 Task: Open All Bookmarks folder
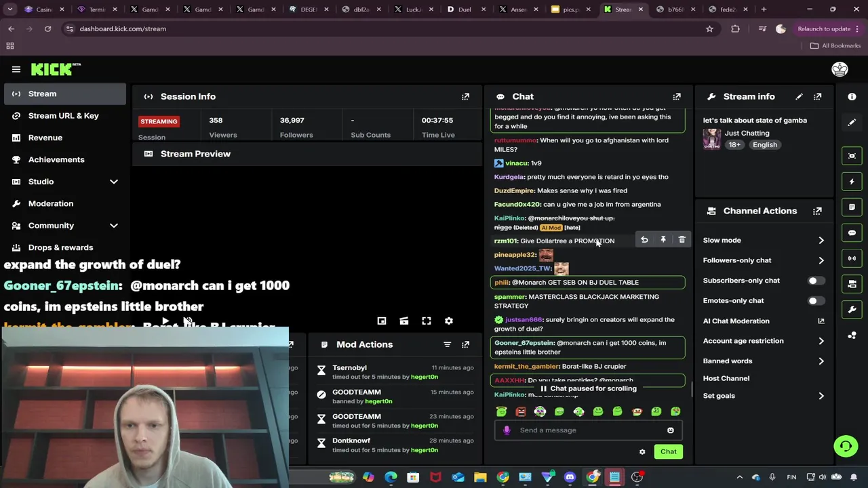point(835,45)
